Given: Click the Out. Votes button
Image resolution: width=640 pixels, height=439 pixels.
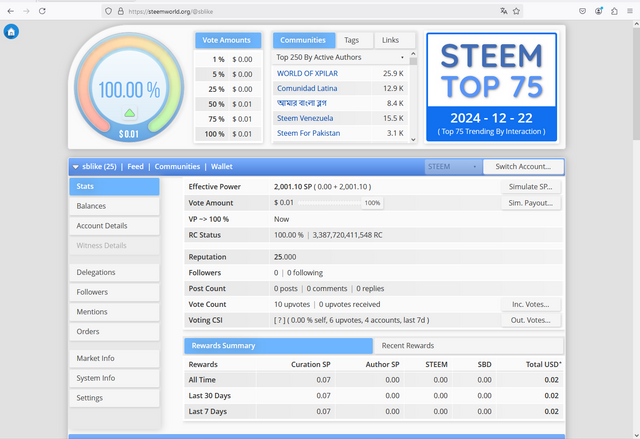Looking at the screenshot, I should [531, 320].
